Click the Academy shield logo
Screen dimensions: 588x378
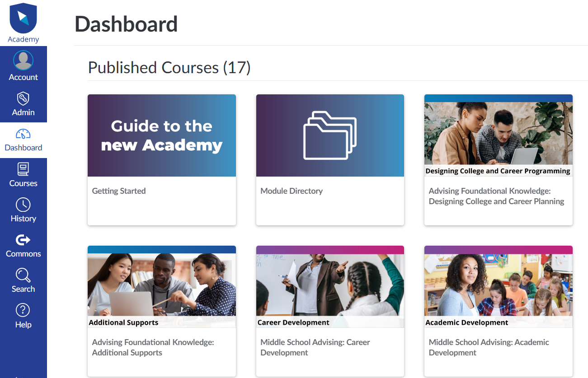(x=23, y=19)
